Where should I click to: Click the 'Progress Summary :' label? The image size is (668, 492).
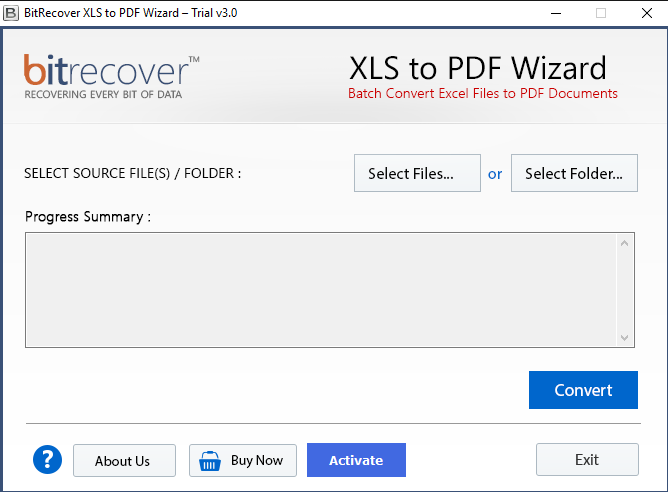coord(88,217)
